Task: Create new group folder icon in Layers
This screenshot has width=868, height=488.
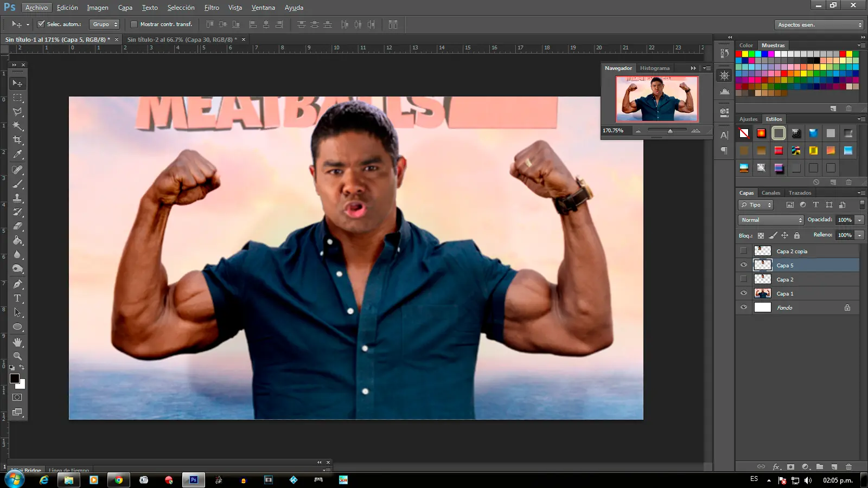Action: (820, 467)
